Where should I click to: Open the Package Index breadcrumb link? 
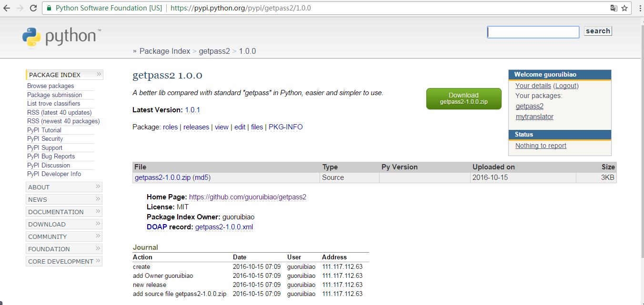165,51
